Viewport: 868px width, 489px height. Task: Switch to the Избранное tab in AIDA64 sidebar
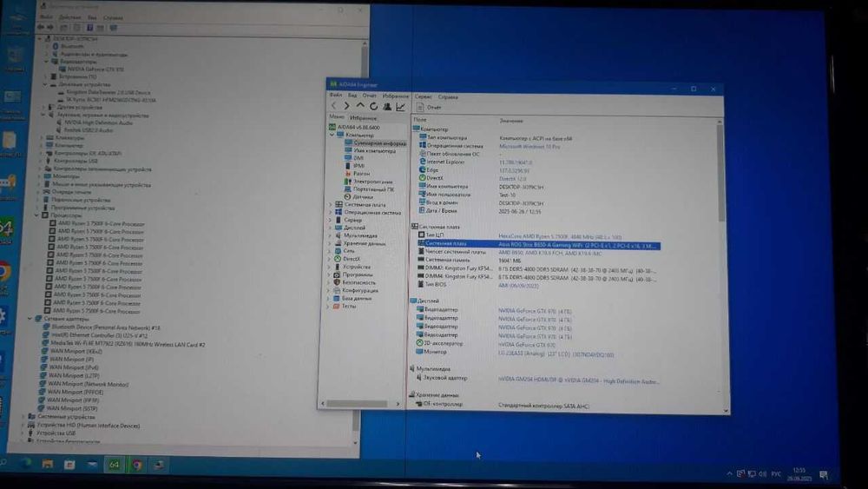coord(363,118)
